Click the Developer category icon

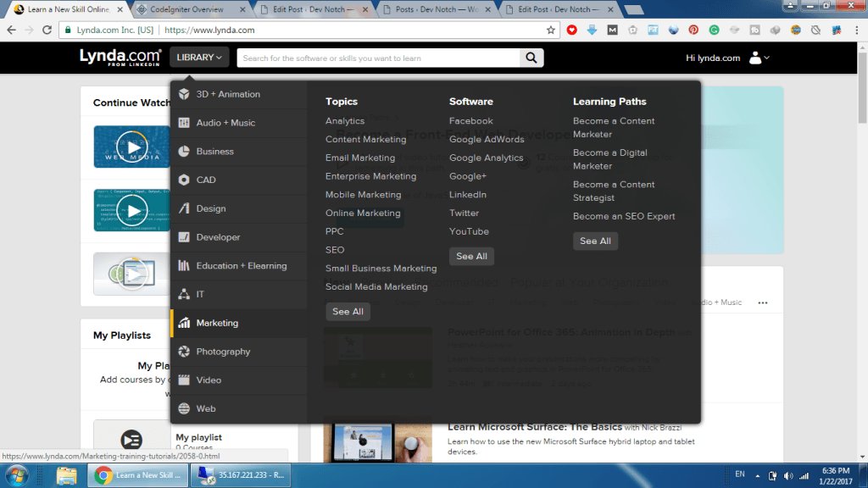[x=184, y=237]
